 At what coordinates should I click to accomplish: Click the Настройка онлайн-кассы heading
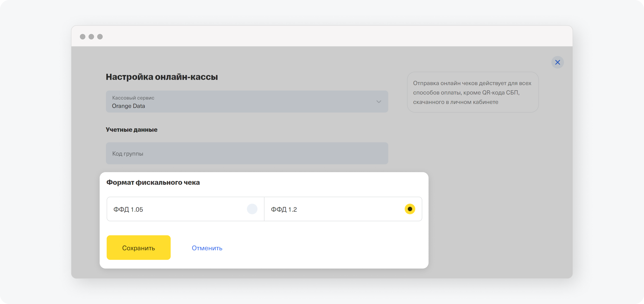tap(162, 77)
